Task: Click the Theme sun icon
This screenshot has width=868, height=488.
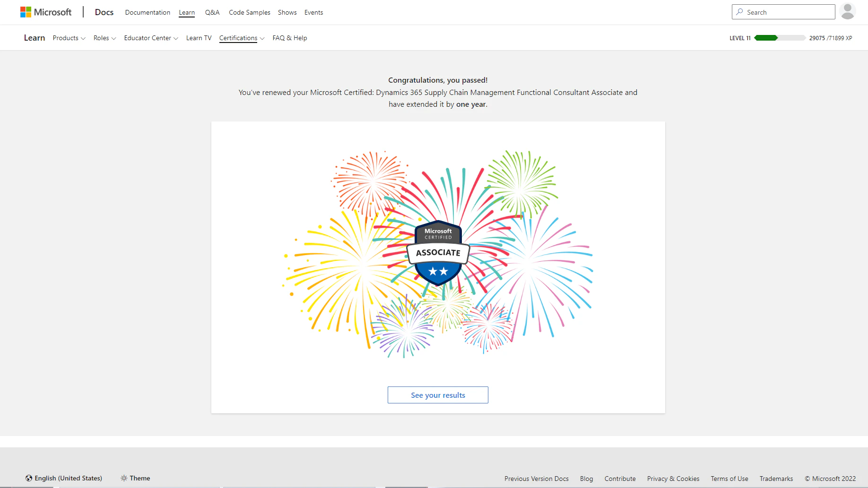Action: 124,478
